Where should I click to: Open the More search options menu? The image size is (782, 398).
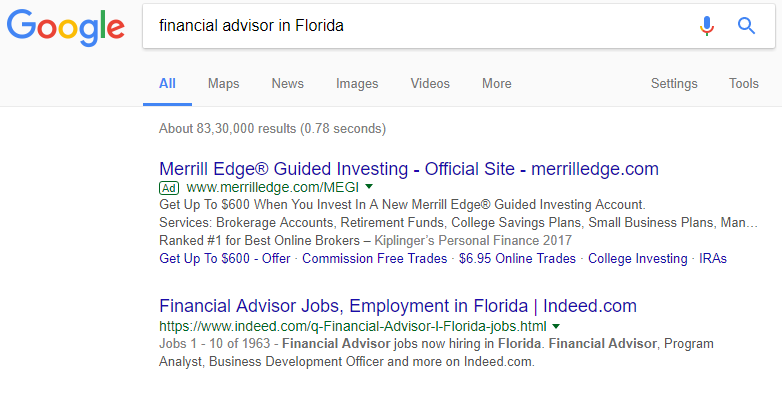point(496,83)
